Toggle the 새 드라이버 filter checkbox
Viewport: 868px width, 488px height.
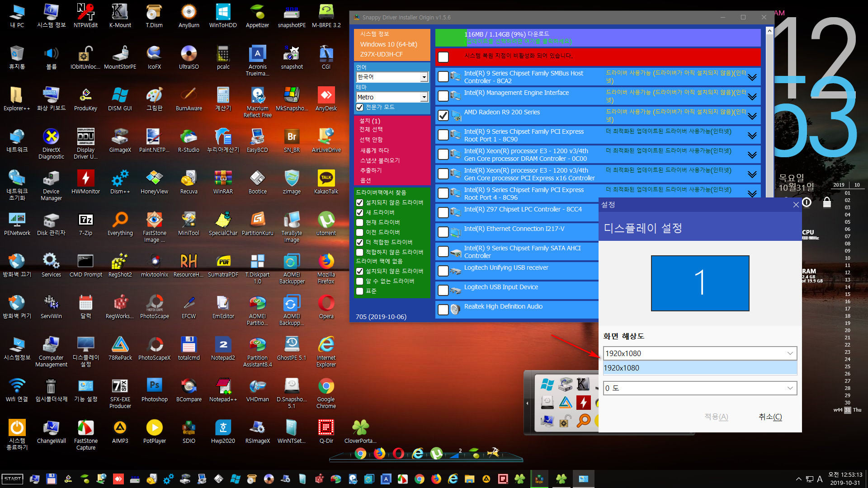coord(360,212)
